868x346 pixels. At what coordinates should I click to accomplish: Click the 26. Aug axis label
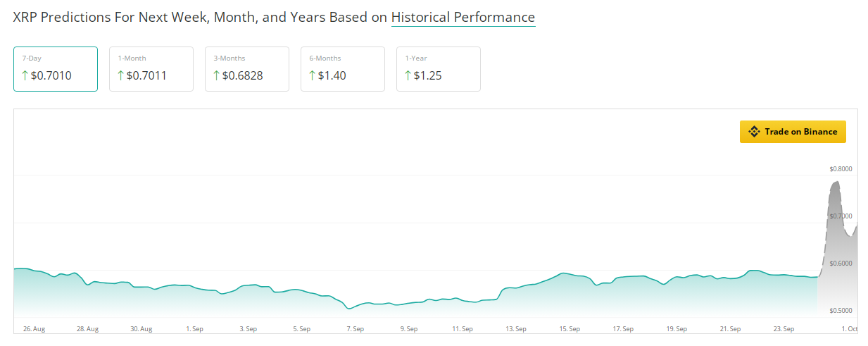tap(34, 328)
